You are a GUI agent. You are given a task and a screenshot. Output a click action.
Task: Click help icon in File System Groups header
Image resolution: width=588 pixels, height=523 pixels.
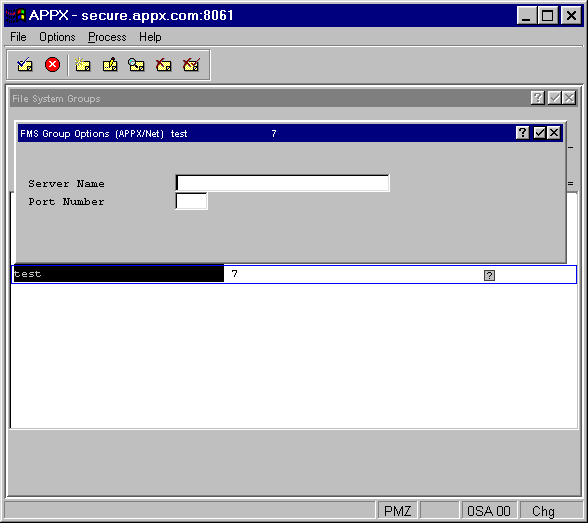click(x=537, y=98)
